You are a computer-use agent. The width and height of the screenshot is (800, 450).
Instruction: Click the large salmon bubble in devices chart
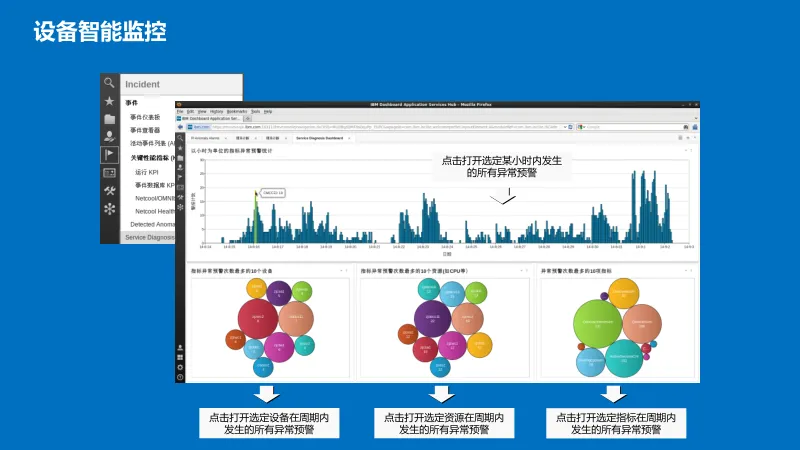[x=296, y=318]
